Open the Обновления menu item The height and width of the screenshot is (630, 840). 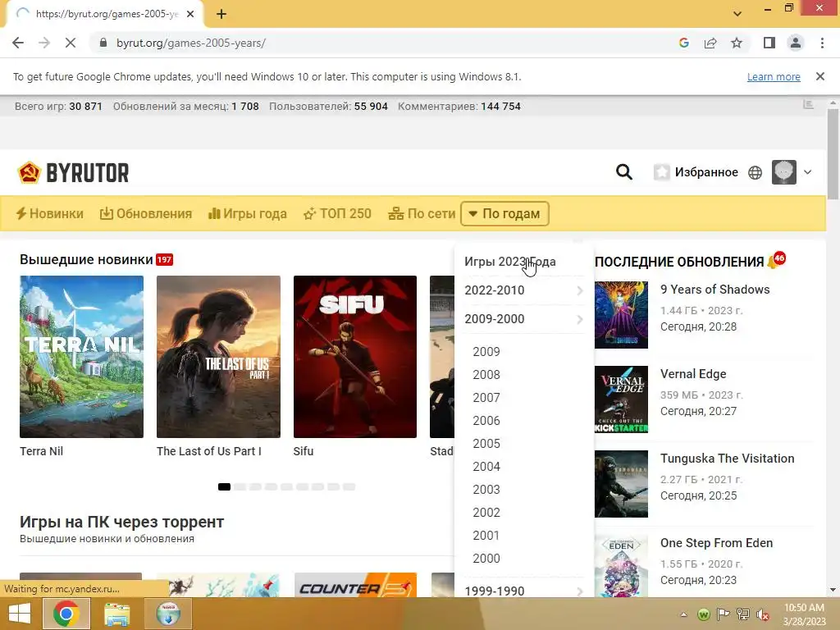pyautogui.click(x=146, y=214)
